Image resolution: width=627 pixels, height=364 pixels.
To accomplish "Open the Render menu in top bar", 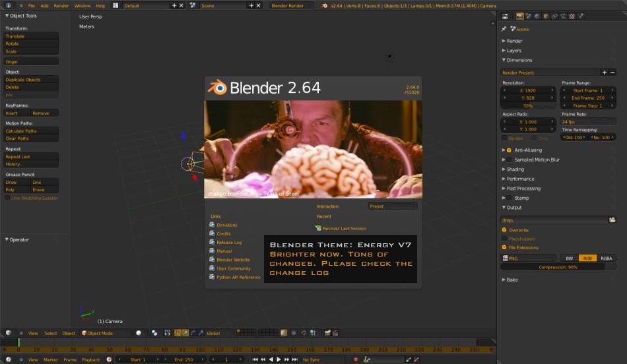I will (61, 5).
